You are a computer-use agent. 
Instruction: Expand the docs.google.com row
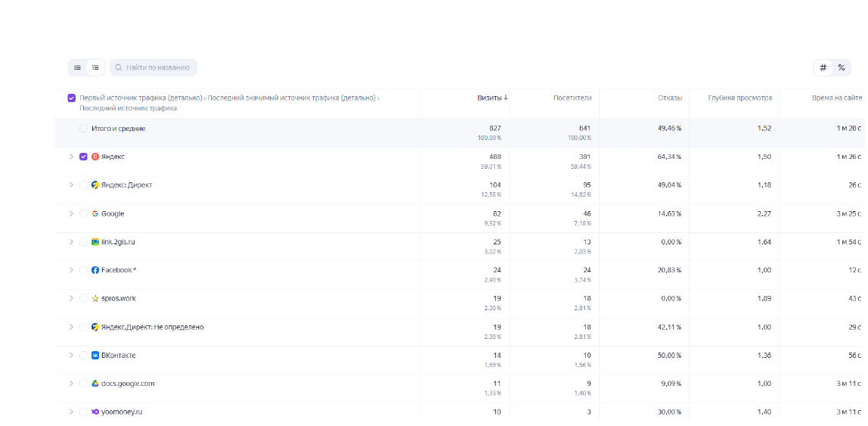[71, 384]
